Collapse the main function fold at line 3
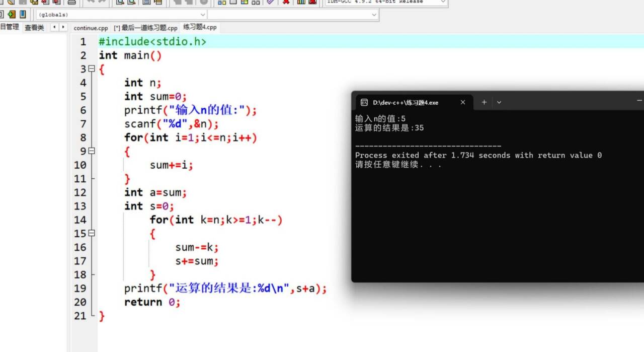Screen dimensions: 644x352 [x=91, y=69]
